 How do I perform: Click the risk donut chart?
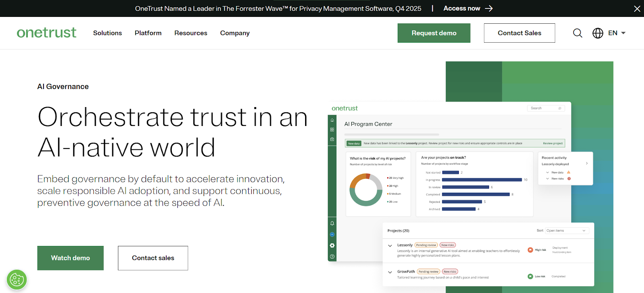point(366,190)
